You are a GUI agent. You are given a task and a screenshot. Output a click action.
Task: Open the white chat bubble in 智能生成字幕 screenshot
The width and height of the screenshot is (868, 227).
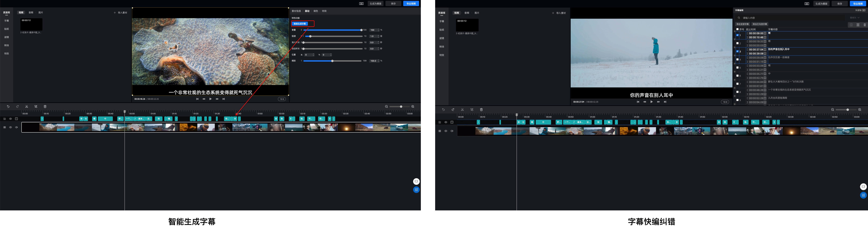click(416, 182)
